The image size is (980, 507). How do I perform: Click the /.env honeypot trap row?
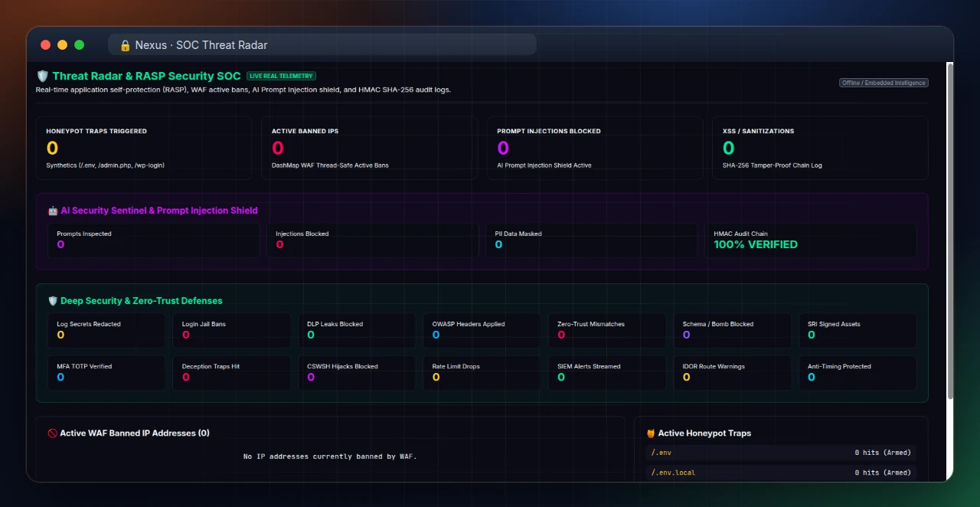tap(781, 453)
